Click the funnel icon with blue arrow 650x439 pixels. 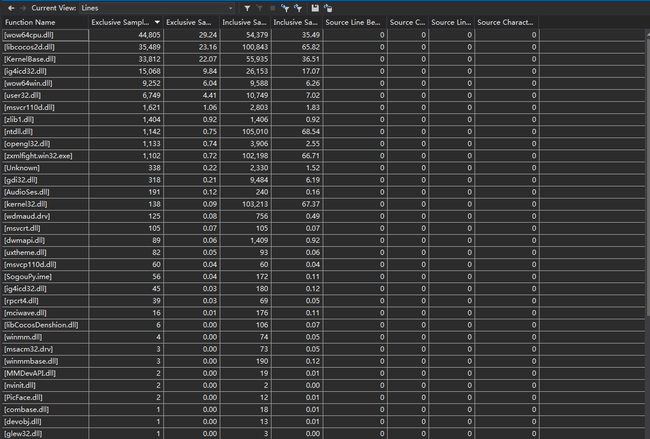[x=285, y=8]
